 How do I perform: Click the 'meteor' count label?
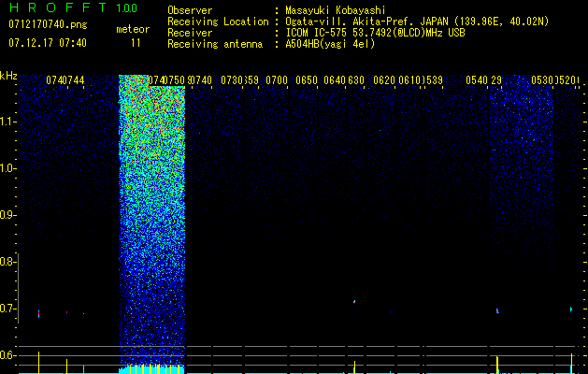pyautogui.click(x=133, y=29)
